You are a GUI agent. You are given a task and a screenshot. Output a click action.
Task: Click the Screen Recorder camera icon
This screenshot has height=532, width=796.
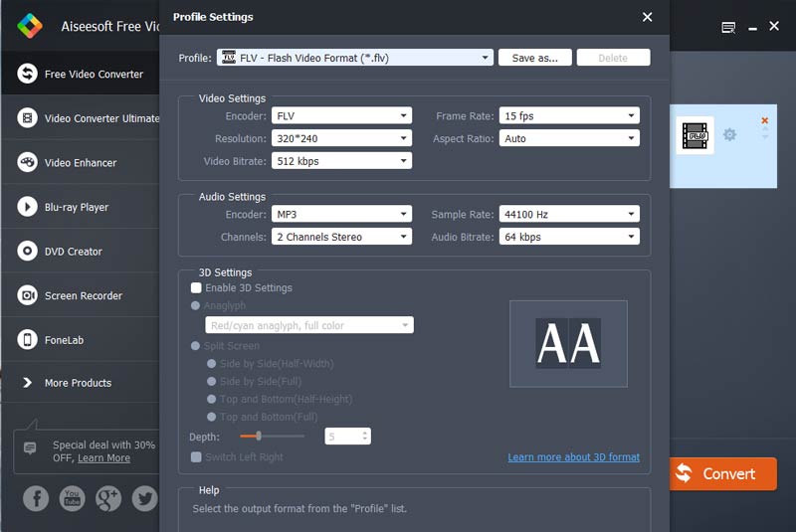(27, 295)
